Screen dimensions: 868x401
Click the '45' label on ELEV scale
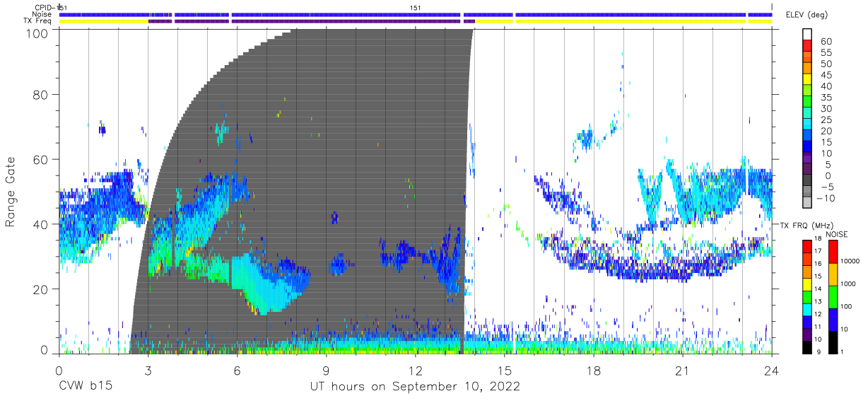tap(826, 75)
